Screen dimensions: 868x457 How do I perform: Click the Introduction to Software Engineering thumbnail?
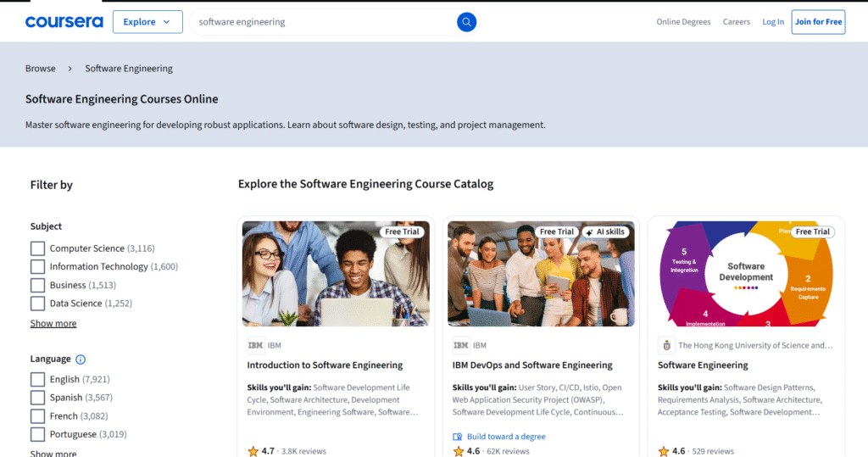[x=336, y=274]
